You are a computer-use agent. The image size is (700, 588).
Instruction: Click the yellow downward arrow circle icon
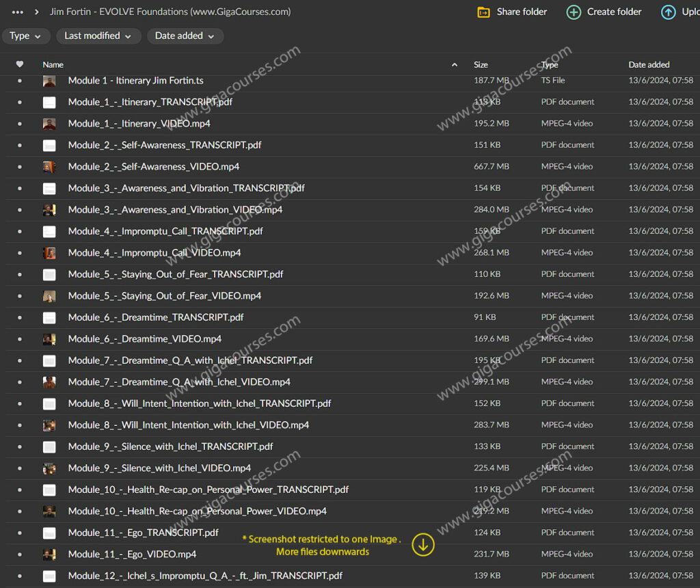point(423,544)
